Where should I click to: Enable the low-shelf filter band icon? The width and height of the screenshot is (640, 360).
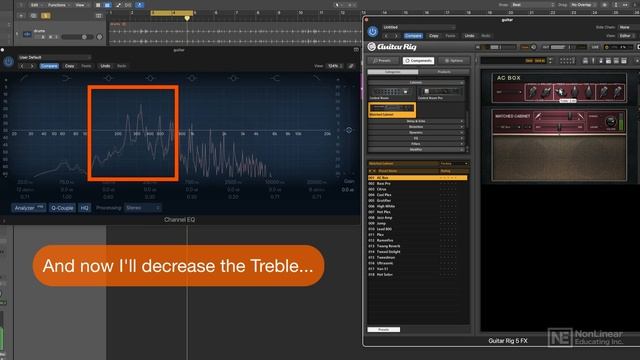click(66, 78)
